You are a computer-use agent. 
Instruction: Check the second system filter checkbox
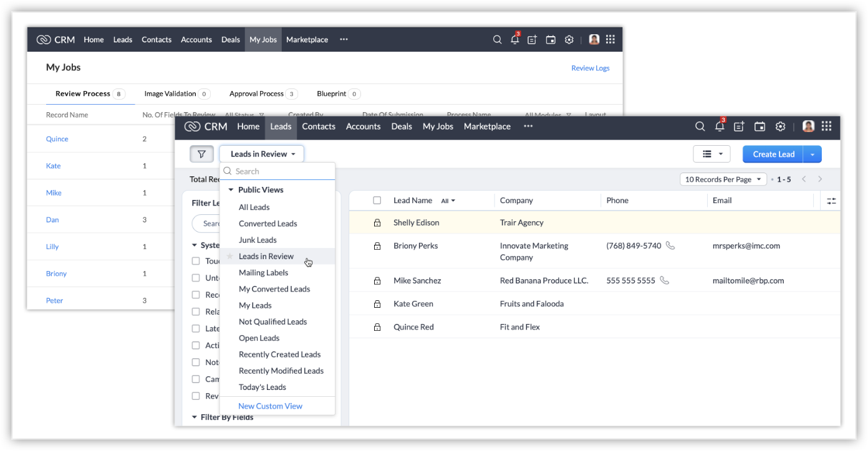pos(196,278)
